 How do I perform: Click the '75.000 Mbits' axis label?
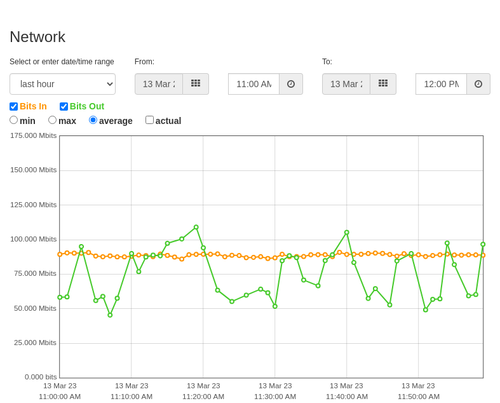tap(35, 273)
